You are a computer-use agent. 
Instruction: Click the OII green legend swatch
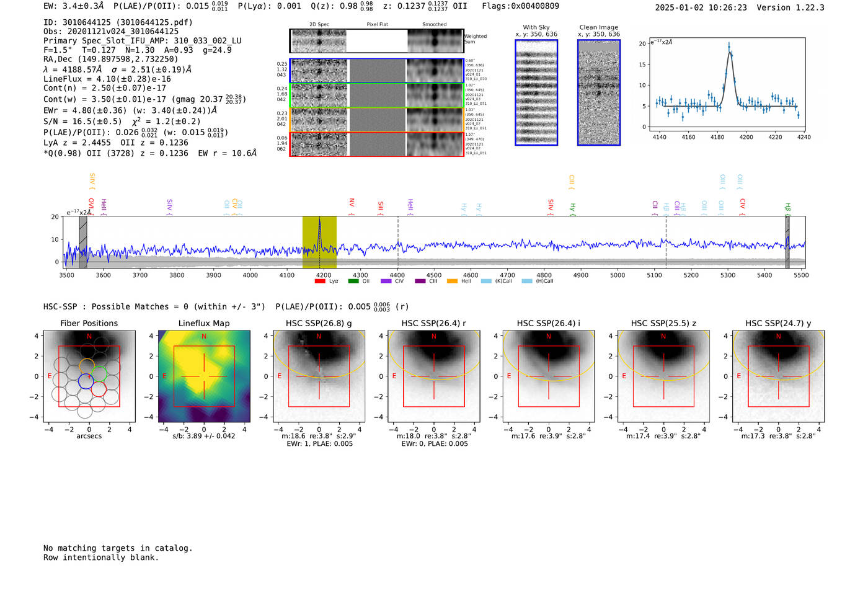point(353,281)
